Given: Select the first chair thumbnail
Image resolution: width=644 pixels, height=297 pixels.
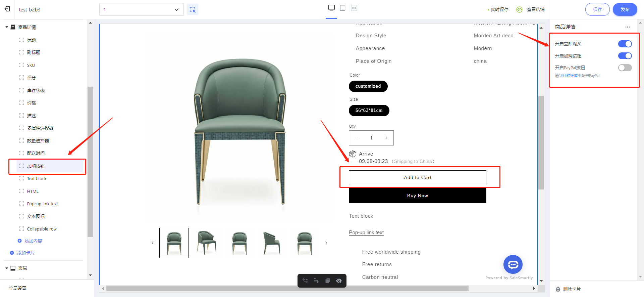Looking at the screenshot, I should pyautogui.click(x=174, y=243).
